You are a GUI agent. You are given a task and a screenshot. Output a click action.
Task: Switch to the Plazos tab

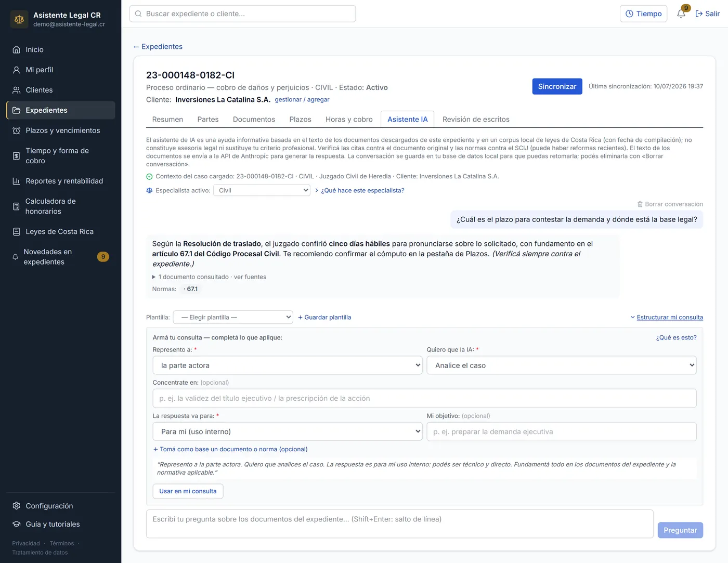[x=300, y=120]
